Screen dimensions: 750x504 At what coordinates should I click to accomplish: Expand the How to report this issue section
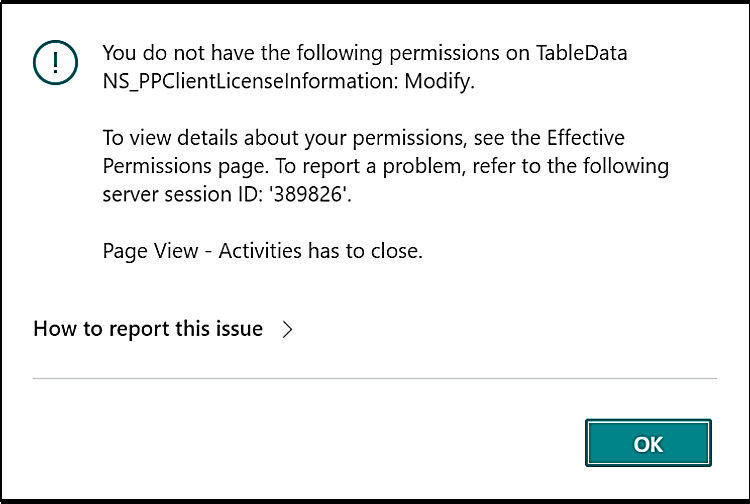(x=163, y=329)
